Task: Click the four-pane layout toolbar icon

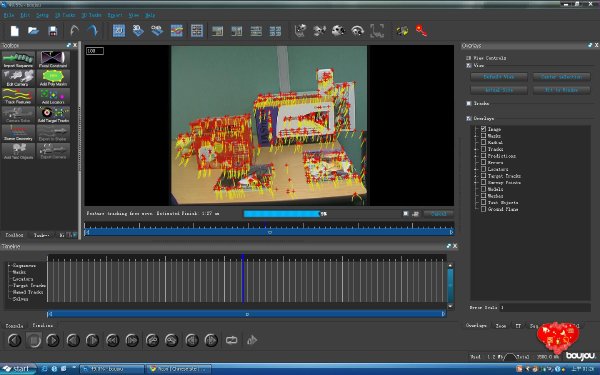Action: click(x=275, y=31)
